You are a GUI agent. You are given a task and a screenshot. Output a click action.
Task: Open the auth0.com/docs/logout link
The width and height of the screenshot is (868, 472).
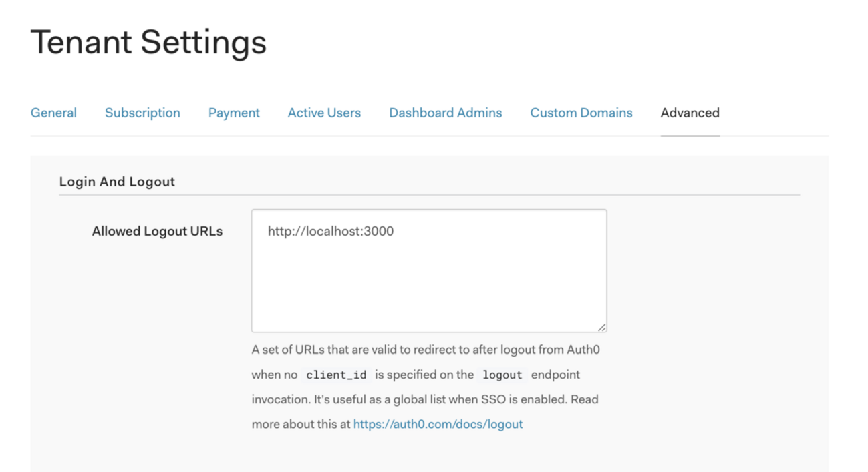(x=438, y=424)
